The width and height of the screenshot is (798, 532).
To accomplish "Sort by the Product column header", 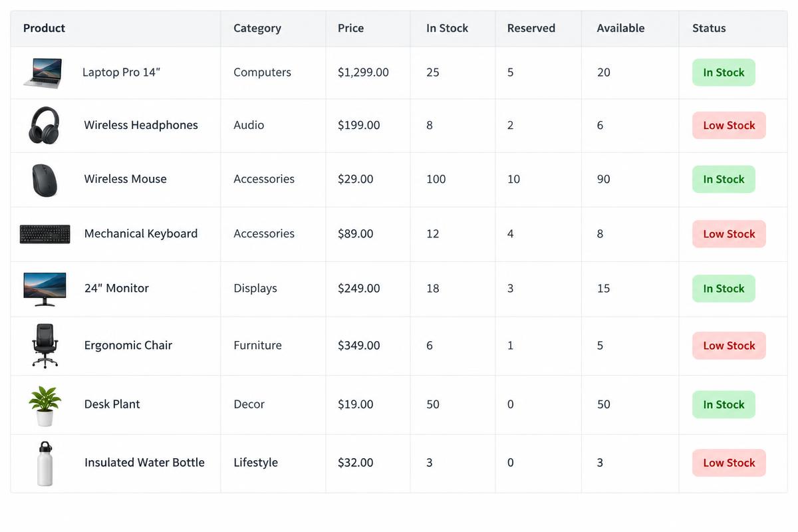I will click(x=44, y=28).
